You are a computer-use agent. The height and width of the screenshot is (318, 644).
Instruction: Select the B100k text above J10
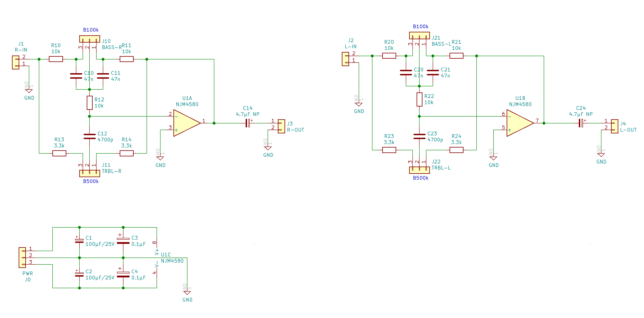(x=91, y=30)
